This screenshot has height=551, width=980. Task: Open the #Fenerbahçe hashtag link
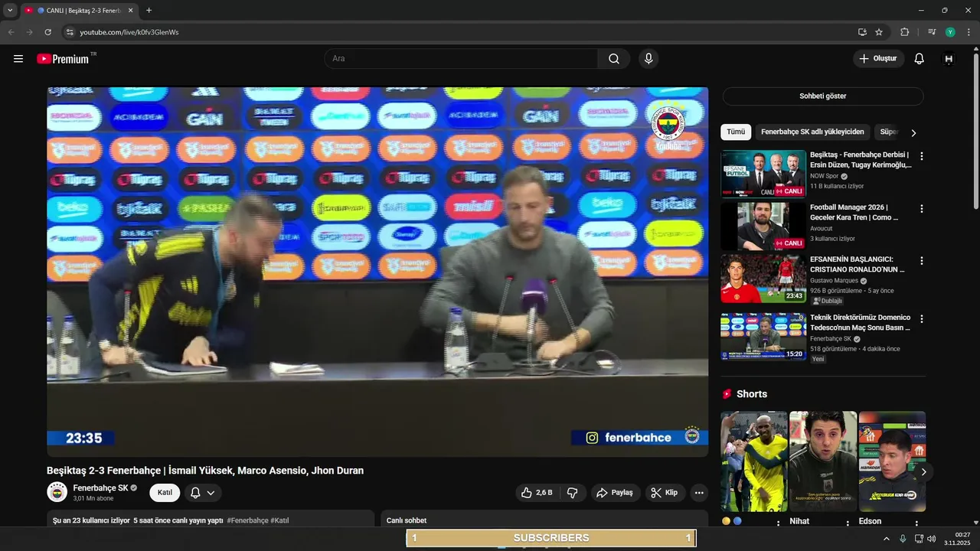[x=247, y=520]
